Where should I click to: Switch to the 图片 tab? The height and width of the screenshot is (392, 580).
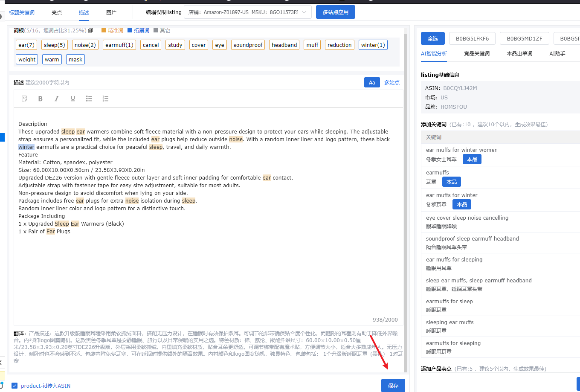coord(111,12)
